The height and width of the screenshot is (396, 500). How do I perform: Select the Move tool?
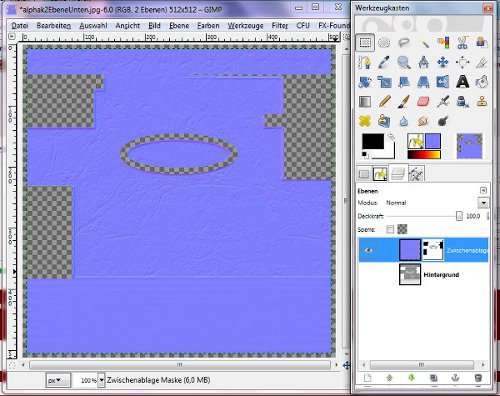point(443,62)
